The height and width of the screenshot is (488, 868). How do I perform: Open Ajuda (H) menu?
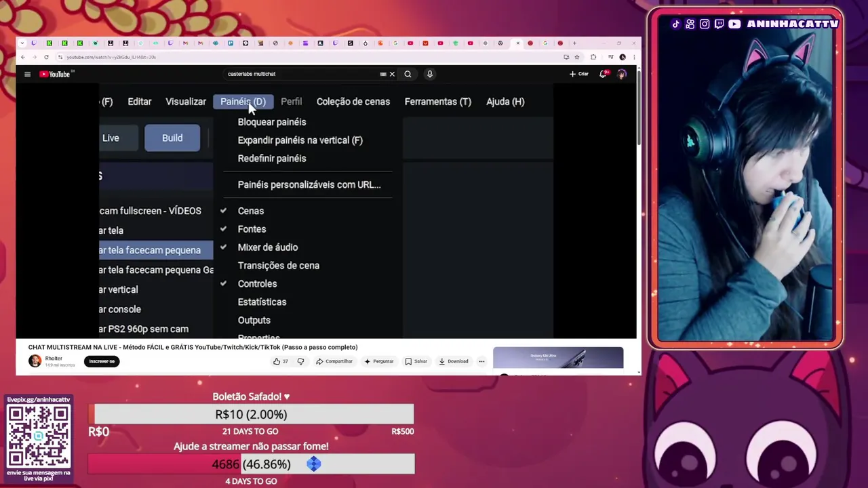505,102
